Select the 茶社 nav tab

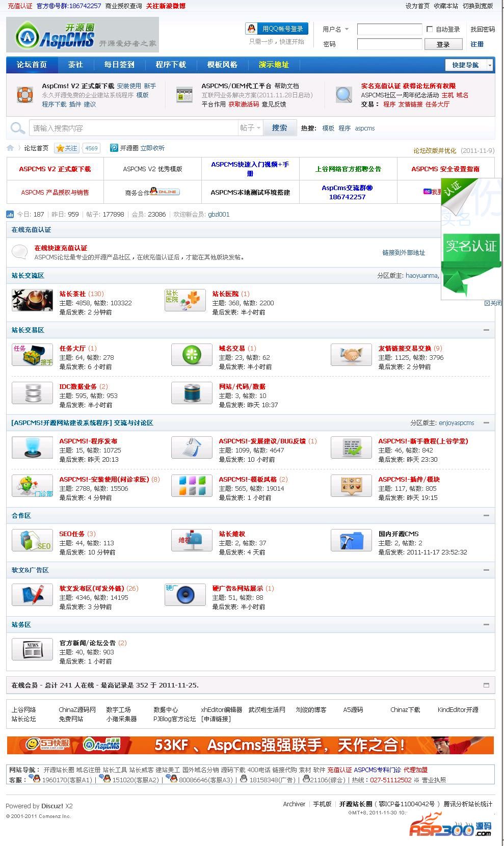click(75, 65)
